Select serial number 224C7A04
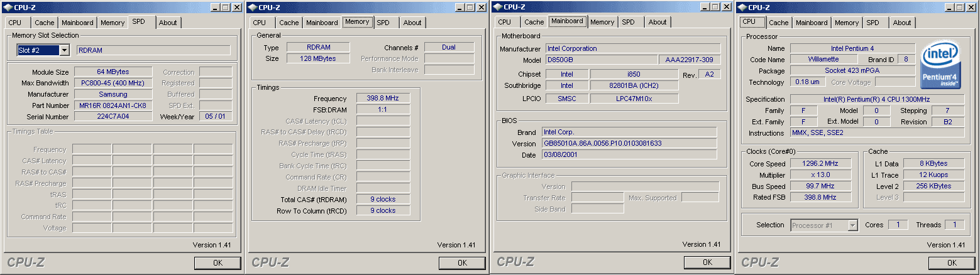This screenshot has height=275, width=980. tap(113, 117)
